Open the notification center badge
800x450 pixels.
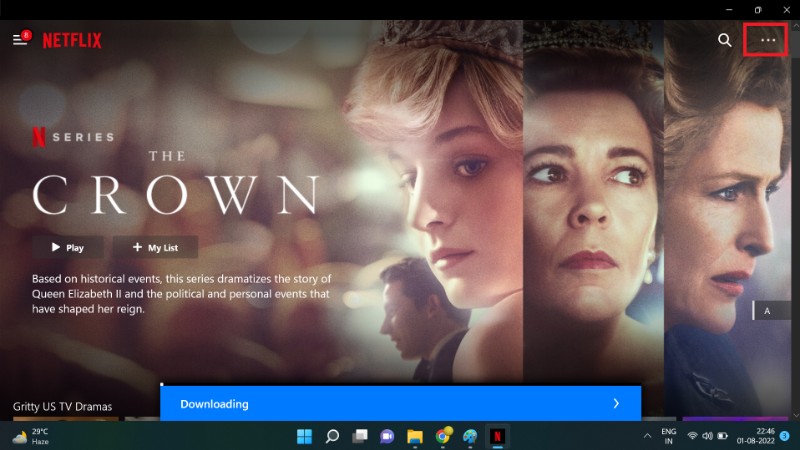tap(785, 436)
